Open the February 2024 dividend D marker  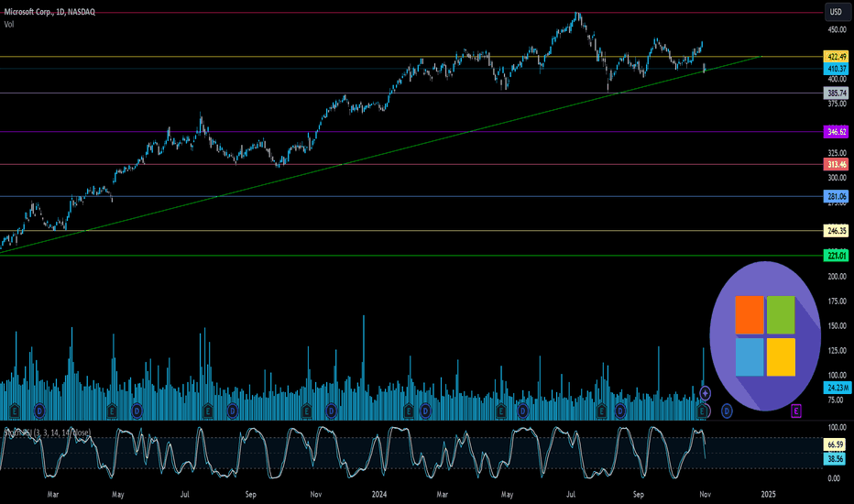click(425, 411)
